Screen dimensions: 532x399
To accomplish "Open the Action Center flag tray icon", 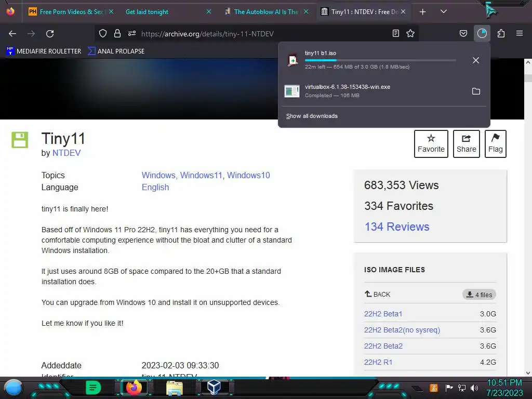I will (449, 388).
